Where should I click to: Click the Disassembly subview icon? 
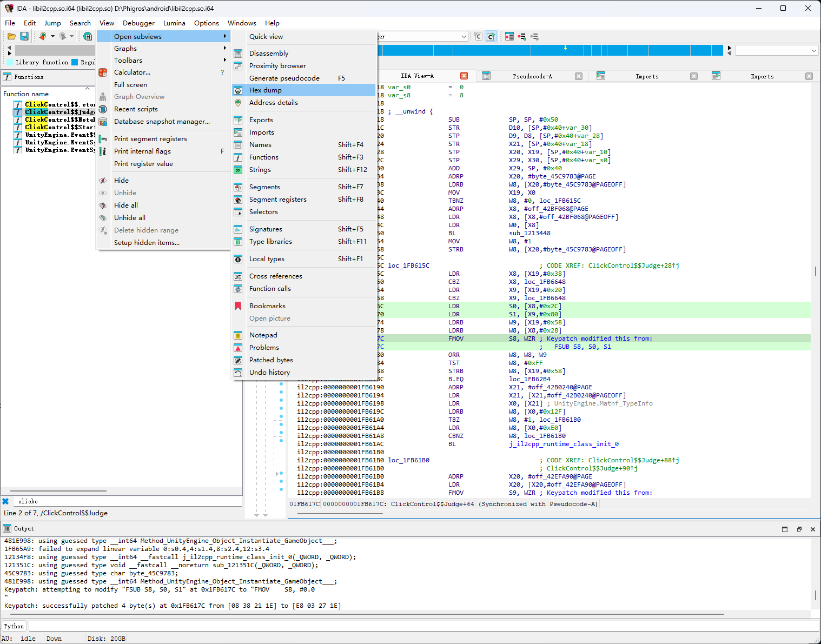[x=238, y=54]
